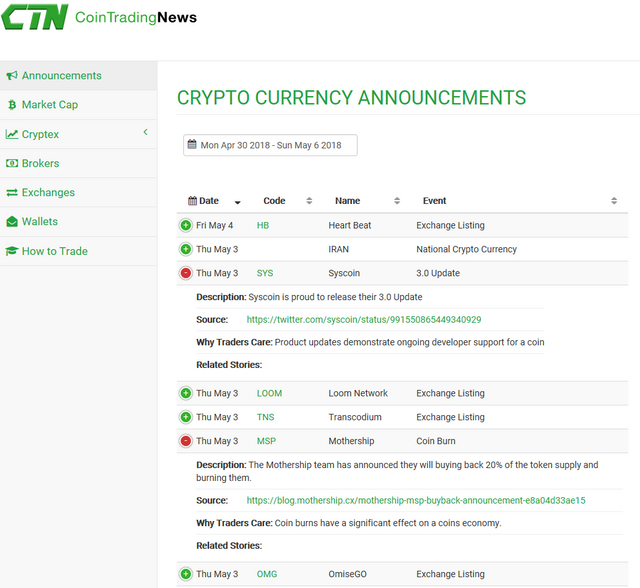Click 'Loom Network' name cell
Screen dimensions: 640x588
click(x=358, y=393)
